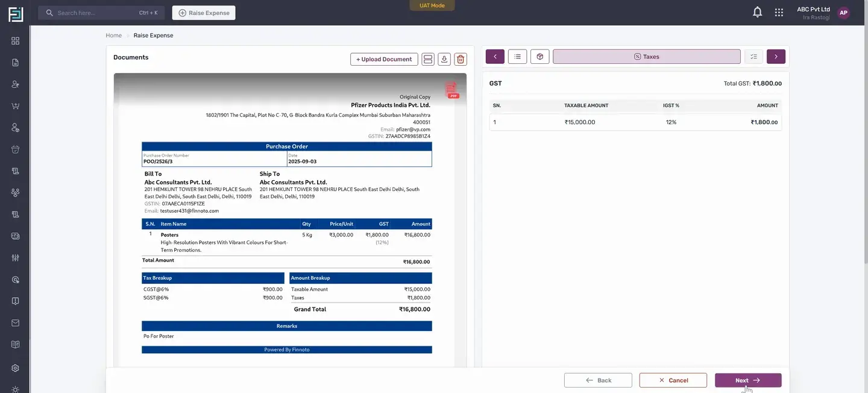Screen dimensions: 868x393
Task: Open the vertical sliders icon in sidebar
Action: [x=16, y=258]
